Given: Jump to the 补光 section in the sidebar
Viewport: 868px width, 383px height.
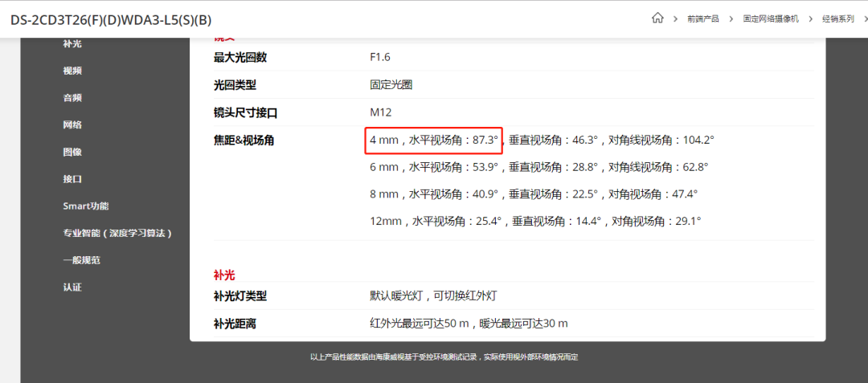Looking at the screenshot, I should 72,43.
